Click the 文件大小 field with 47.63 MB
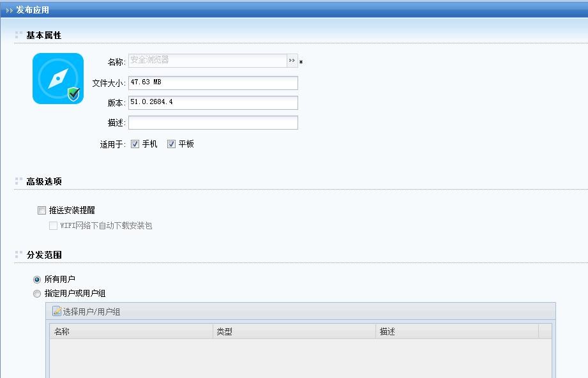The height and width of the screenshot is (378, 588). click(213, 83)
